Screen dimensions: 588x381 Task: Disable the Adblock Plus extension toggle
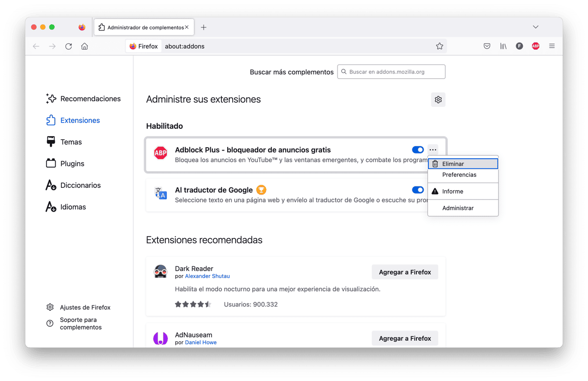coord(418,150)
